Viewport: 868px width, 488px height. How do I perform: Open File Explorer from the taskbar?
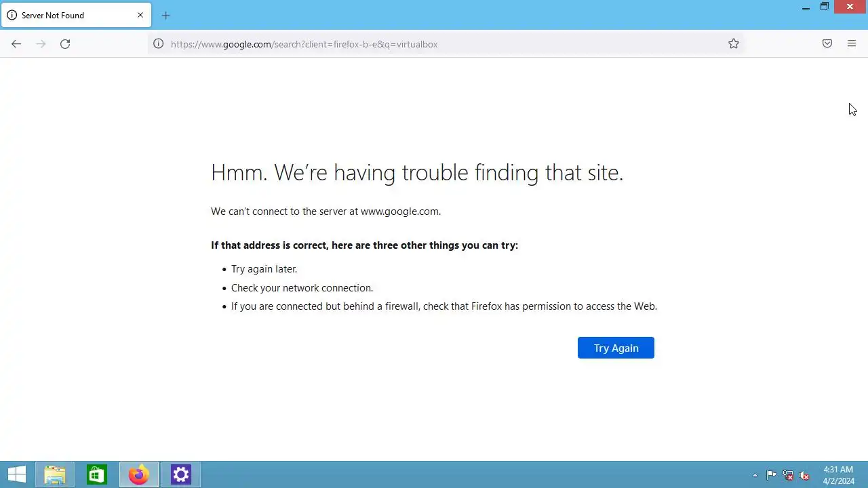click(x=55, y=474)
